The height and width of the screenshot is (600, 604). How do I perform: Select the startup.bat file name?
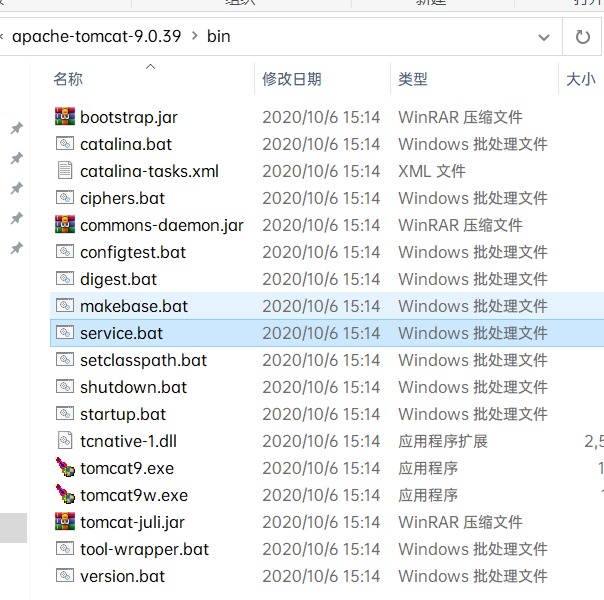[x=123, y=415]
